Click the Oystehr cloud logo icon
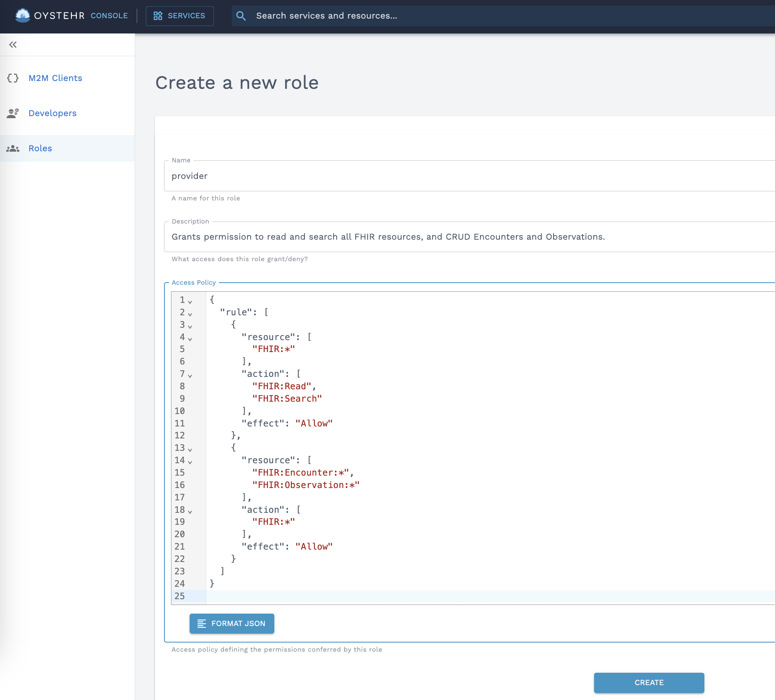 pyautogui.click(x=22, y=16)
